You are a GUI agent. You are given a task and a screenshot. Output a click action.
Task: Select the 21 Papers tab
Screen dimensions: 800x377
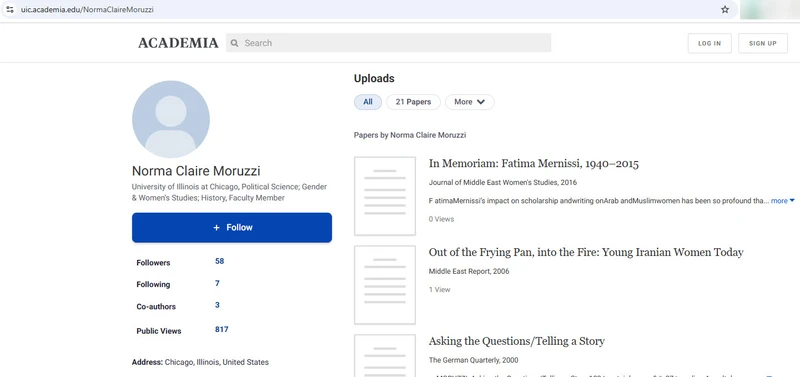413,102
